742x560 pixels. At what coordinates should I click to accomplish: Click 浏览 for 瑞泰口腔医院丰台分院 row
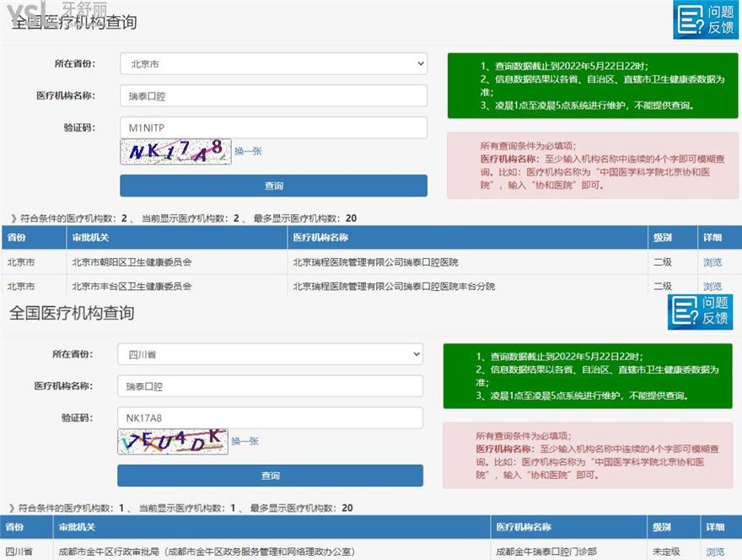tap(712, 287)
